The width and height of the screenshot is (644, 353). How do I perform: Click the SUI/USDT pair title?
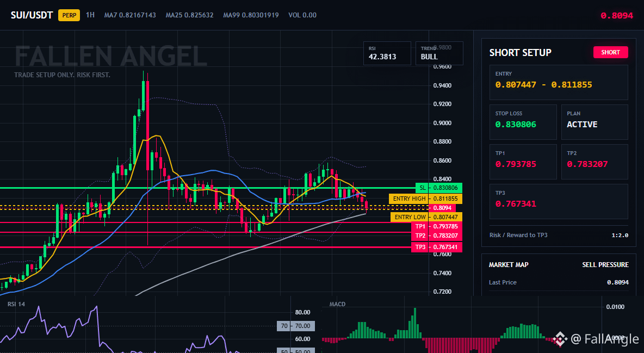(32, 15)
